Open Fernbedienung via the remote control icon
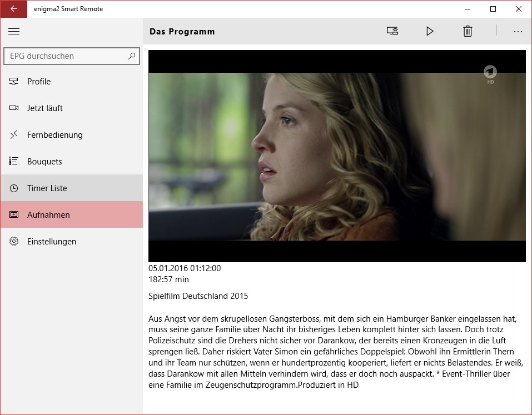The height and width of the screenshot is (415, 532). pyautogui.click(x=14, y=134)
